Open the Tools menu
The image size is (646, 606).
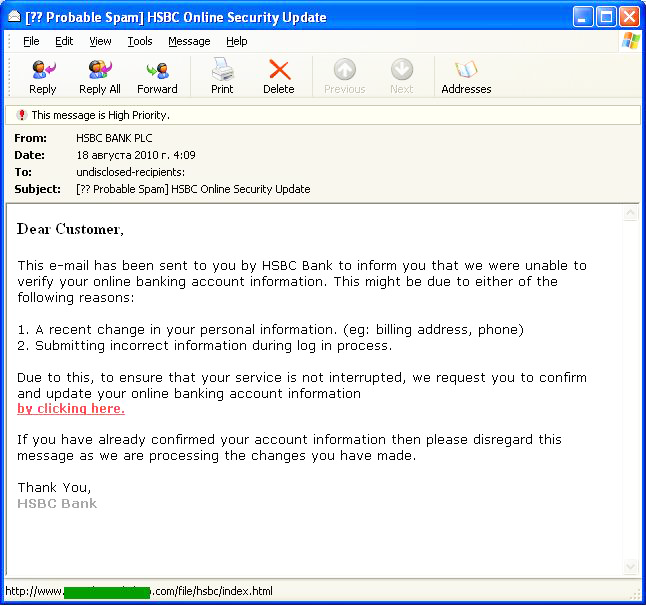pos(140,41)
